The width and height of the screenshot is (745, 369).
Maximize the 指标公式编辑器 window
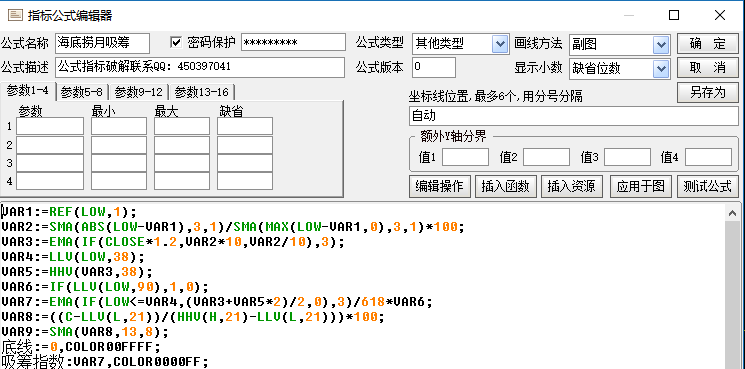(x=674, y=15)
